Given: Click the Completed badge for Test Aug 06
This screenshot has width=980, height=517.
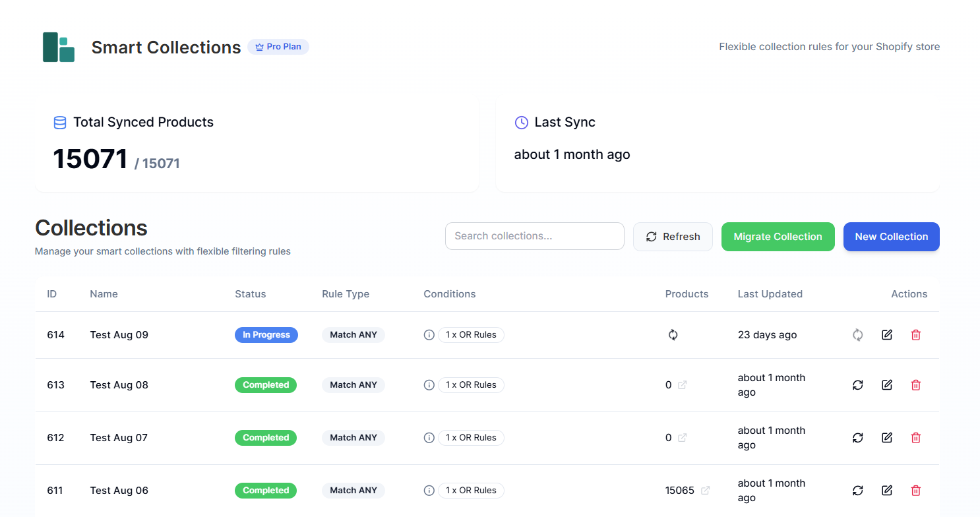Looking at the screenshot, I should (x=265, y=490).
